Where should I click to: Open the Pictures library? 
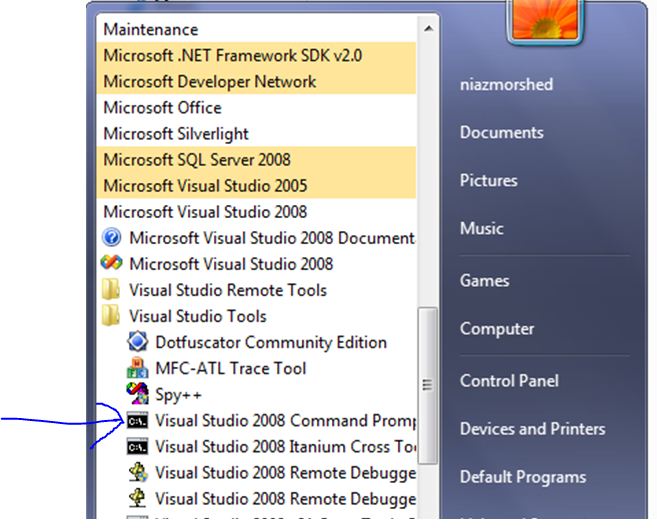(489, 180)
